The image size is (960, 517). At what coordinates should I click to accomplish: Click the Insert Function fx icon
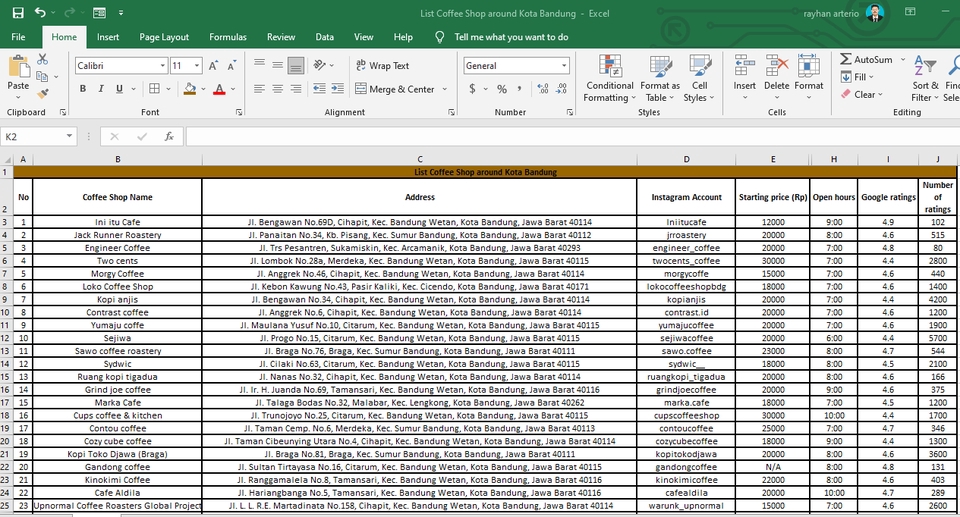170,136
